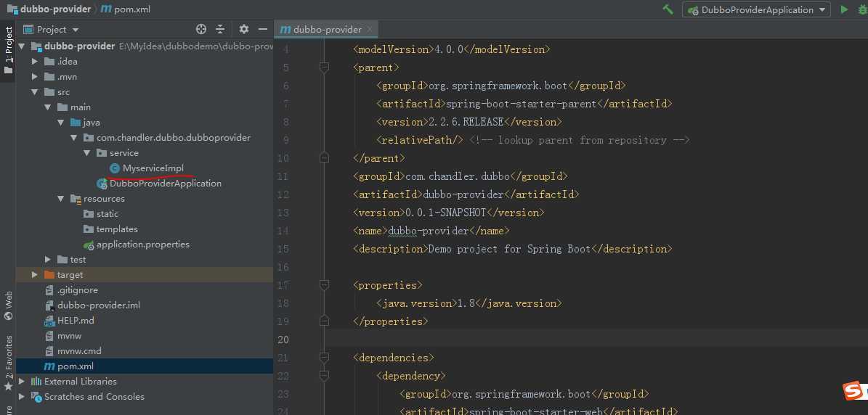Click the MyserviceImpl class icon
Image resolution: width=868 pixels, height=415 pixels.
click(x=115, y=168)
